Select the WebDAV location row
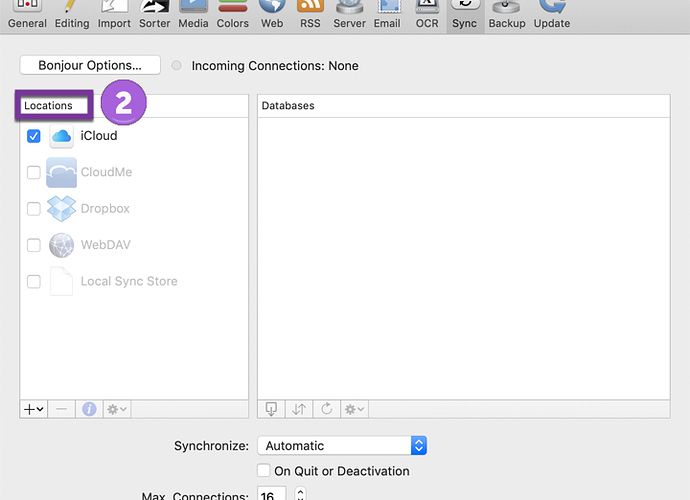The width and height of the screenshot is (690, 500). (134, 245)
